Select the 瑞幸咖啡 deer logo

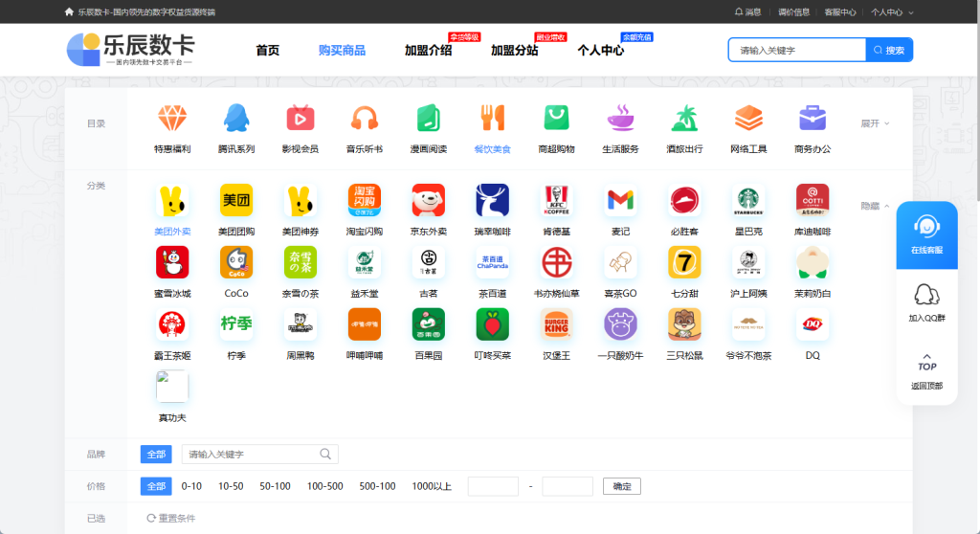click(x=493, y=200)
